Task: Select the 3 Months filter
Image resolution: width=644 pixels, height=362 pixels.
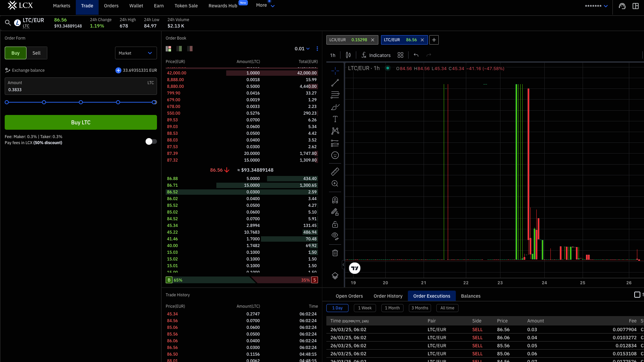Action: (420, 308)
